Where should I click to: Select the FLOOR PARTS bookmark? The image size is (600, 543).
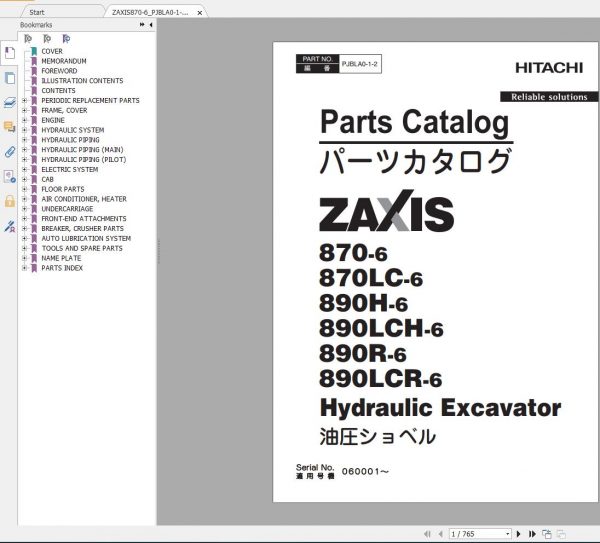coord(63,189)
